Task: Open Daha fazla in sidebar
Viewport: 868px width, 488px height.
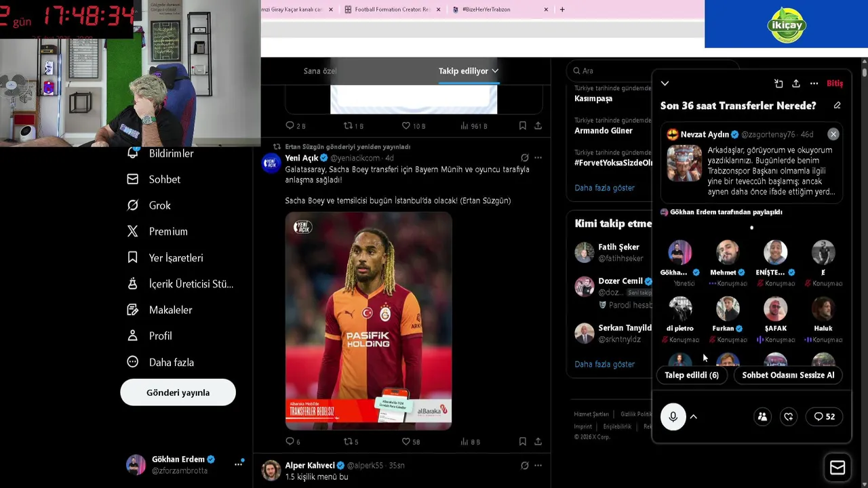Action: coord(161,362)
